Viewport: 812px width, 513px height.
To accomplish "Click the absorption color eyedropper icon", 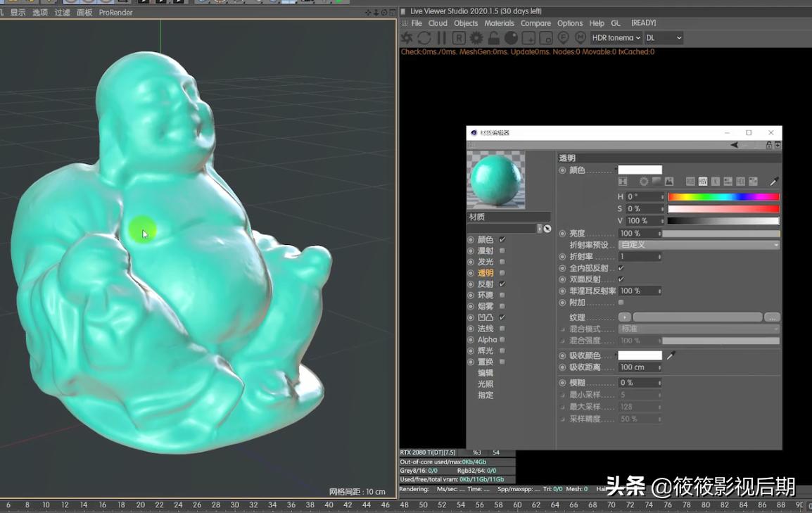I will pyautogui.click(x=672, y=356).
